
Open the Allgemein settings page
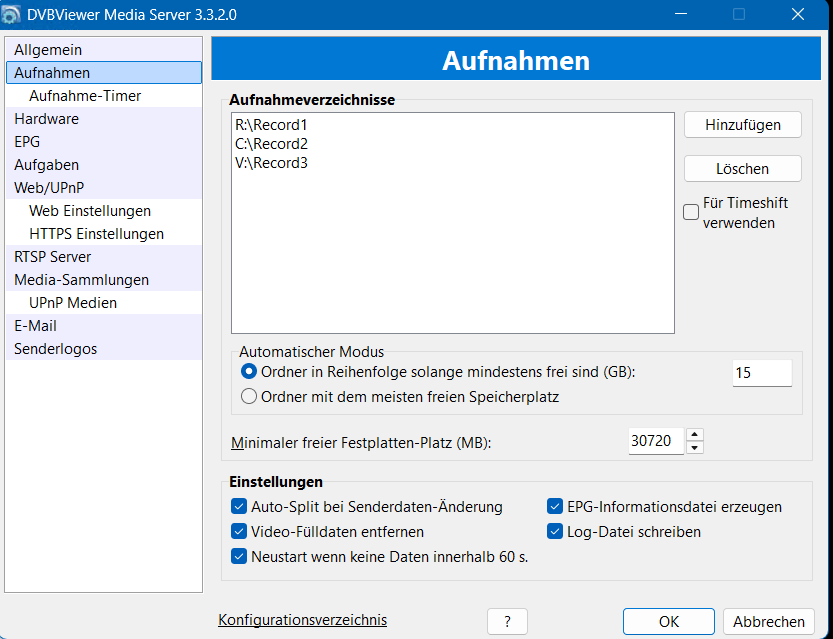(104, 50)
